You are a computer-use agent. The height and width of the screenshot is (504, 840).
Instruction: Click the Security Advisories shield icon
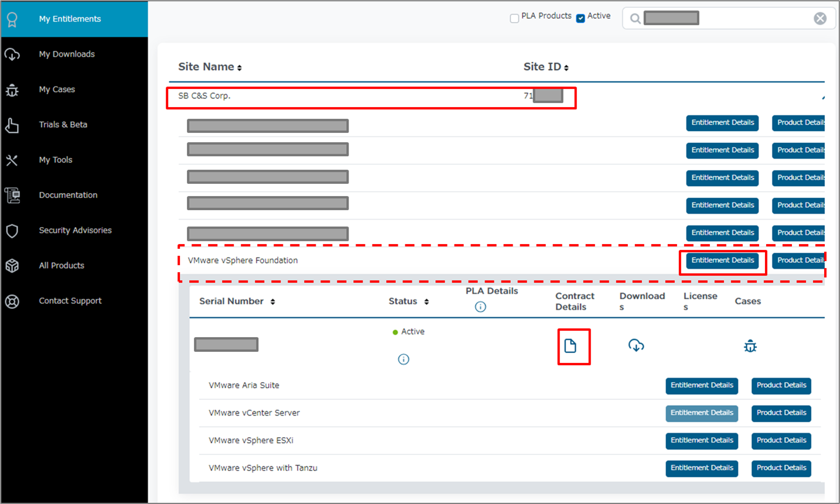pyautogui.click(x=12, y=231)
